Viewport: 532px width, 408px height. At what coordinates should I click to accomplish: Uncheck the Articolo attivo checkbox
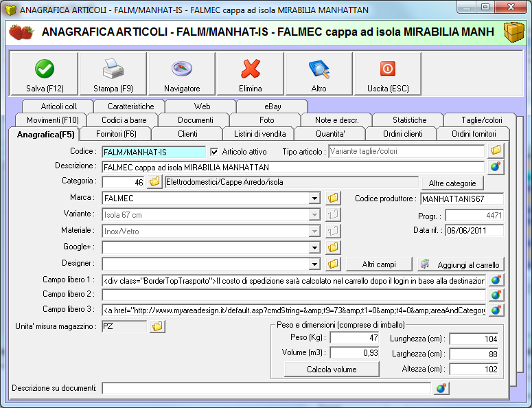pyautogui.click(x=214, y=151)
